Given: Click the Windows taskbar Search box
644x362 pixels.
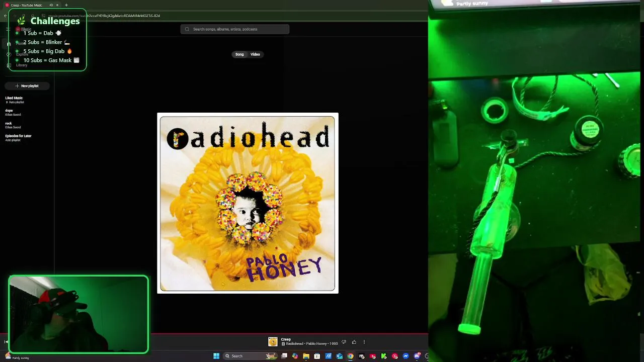Looking at the screenshot, I should pos(250,356).
